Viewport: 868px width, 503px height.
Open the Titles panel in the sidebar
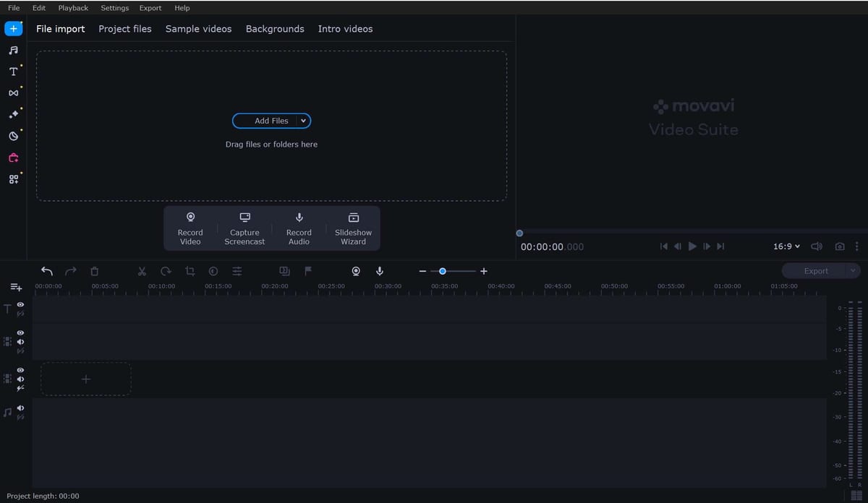point(13,72)
